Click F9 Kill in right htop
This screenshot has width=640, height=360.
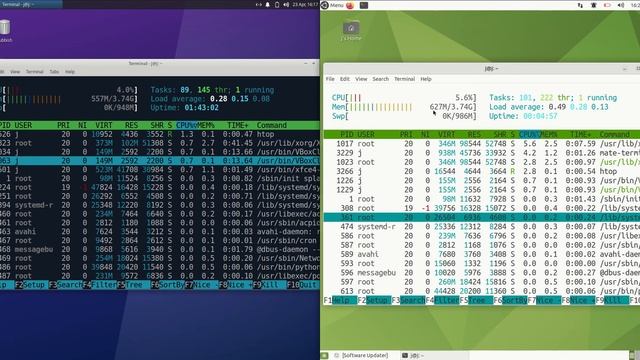pos(612,300)
